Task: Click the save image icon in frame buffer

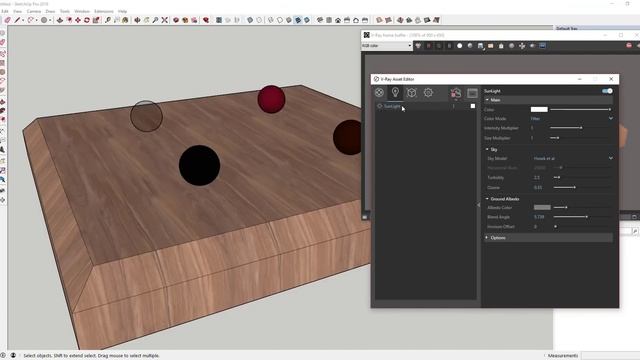Action: [480, 46]
